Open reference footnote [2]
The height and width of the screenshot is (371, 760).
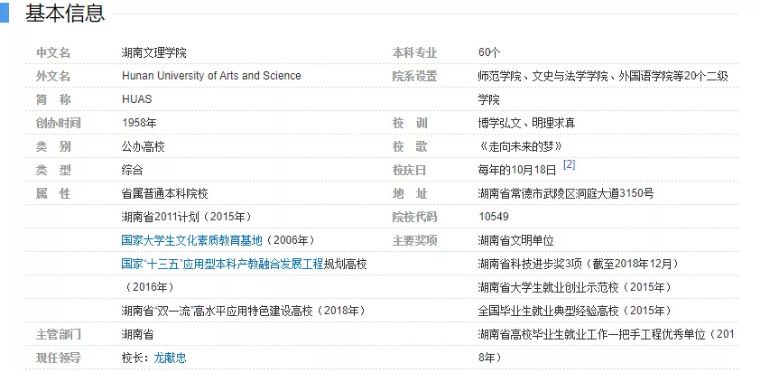coord(569,165)
